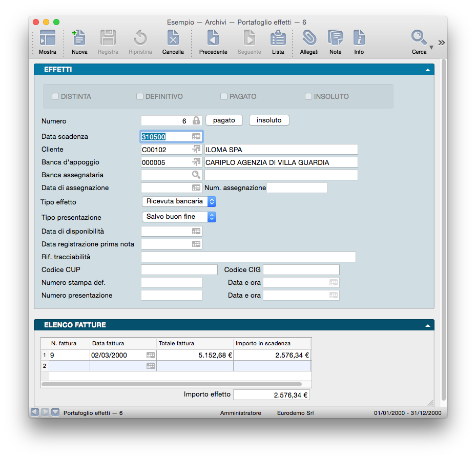Search Banca assegnataria with magnifier
The height and width of the screenshot is (459, 476).
[x=196, y=175]
